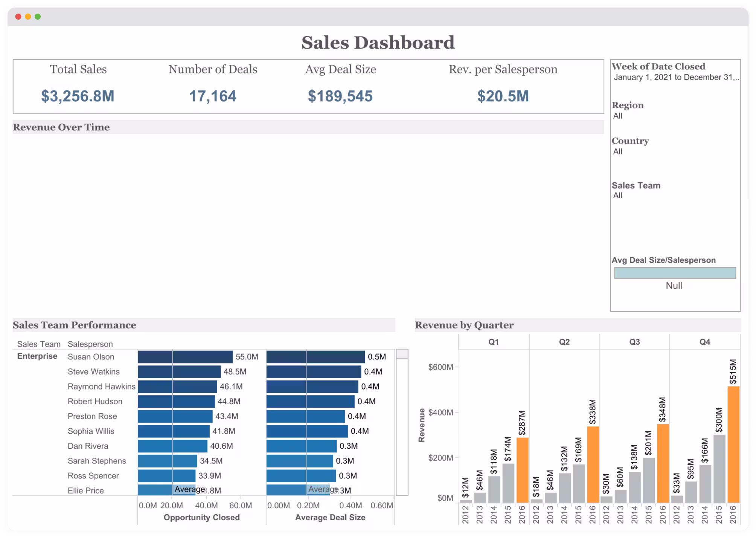Select the Dan Rivera row label
This screenshot has height=538, width=756.
[x=88, y=446]
